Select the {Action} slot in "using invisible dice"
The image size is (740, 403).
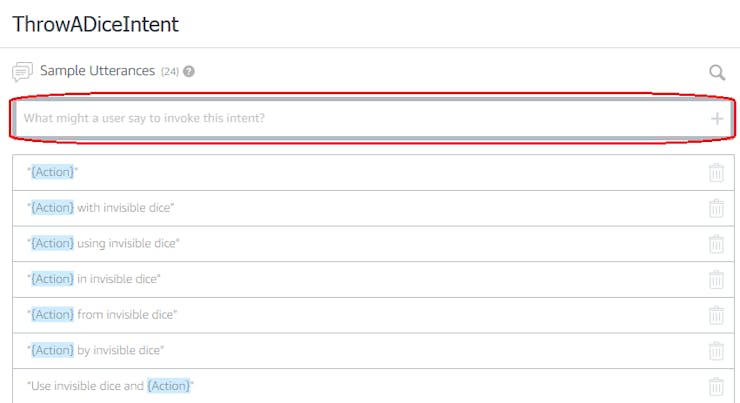pyautogui.click(x=52, y=243)
